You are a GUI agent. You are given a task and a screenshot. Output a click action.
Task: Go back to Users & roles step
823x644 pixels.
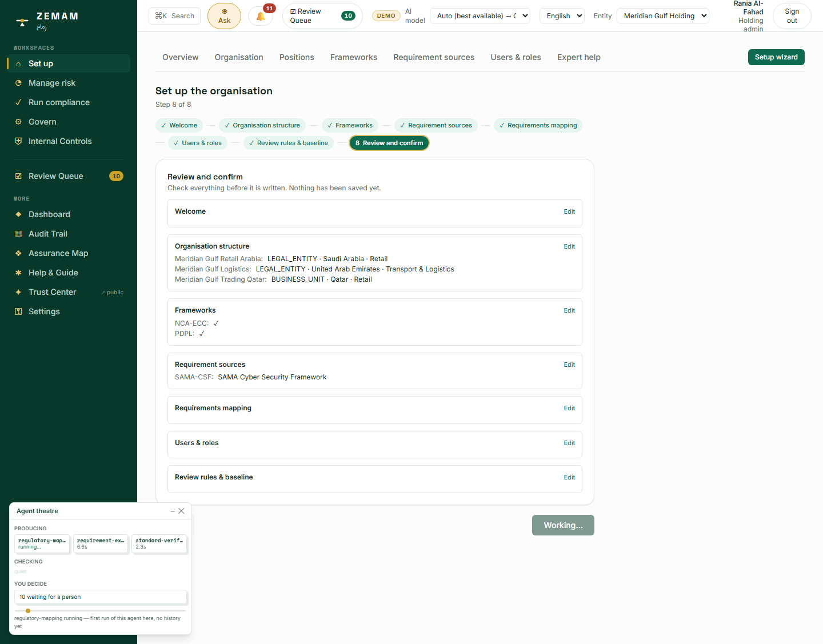(197, 143)
